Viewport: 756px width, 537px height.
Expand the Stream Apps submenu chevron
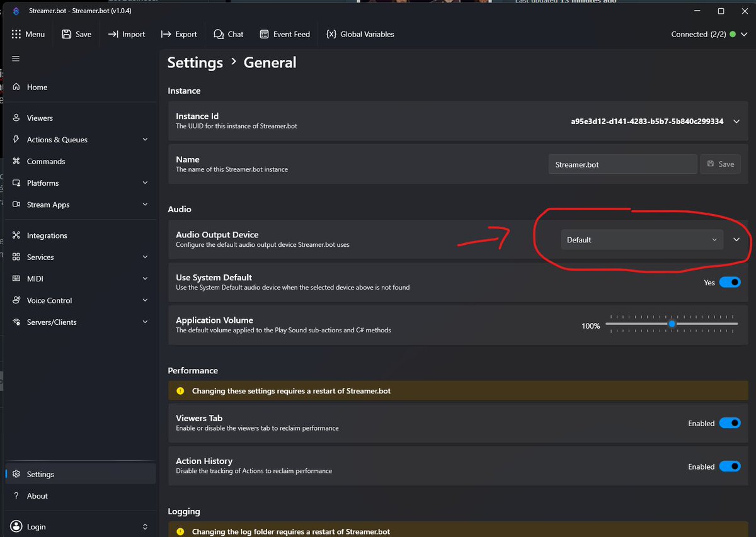click(146, 205)
